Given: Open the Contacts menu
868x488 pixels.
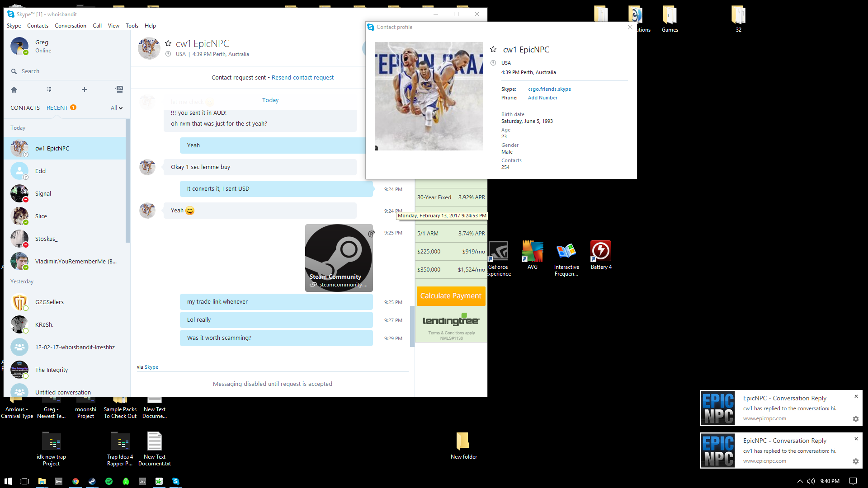Looking at the screenshot, I should pyautogui.click(x=38, y=26).
